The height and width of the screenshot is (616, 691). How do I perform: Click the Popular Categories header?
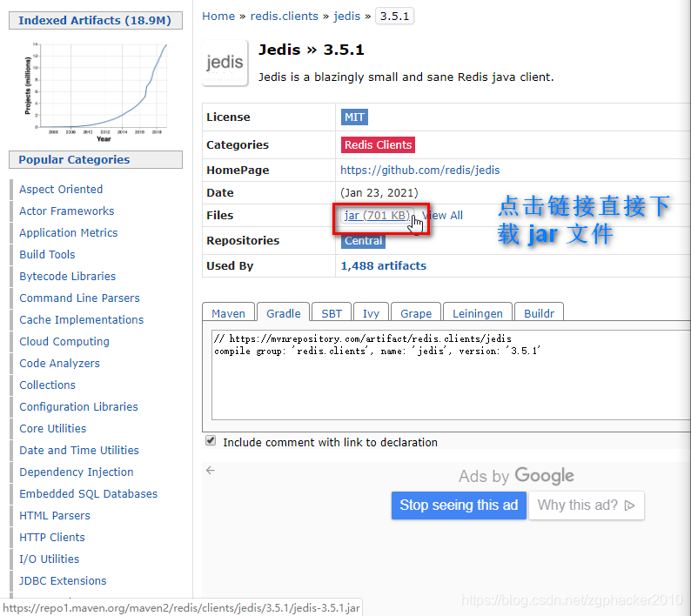[96, 159]
